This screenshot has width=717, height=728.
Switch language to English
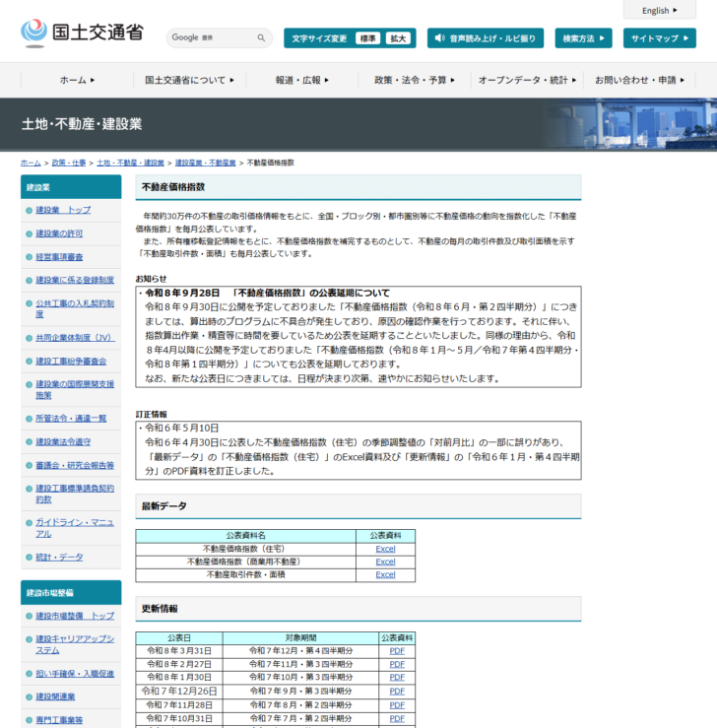[x=660, y=10]
